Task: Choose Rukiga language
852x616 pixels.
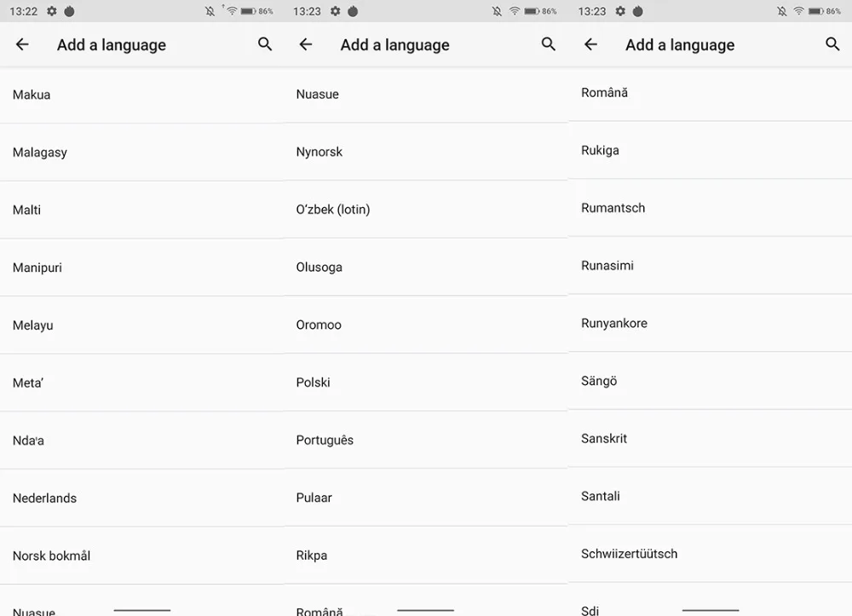Action: 711,151
